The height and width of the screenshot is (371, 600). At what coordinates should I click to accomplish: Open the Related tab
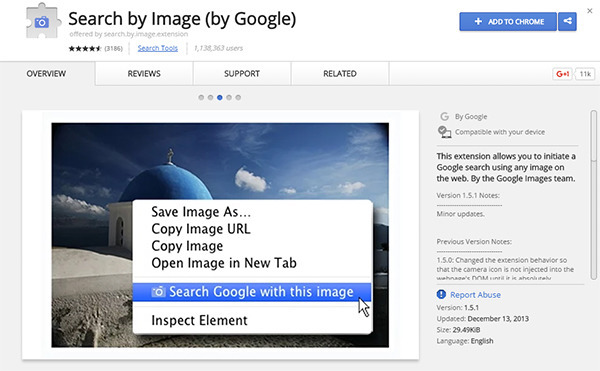[340, 73]
